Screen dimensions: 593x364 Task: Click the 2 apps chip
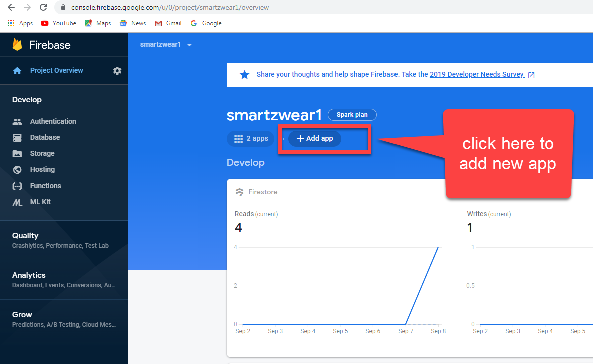click(250, 138)
